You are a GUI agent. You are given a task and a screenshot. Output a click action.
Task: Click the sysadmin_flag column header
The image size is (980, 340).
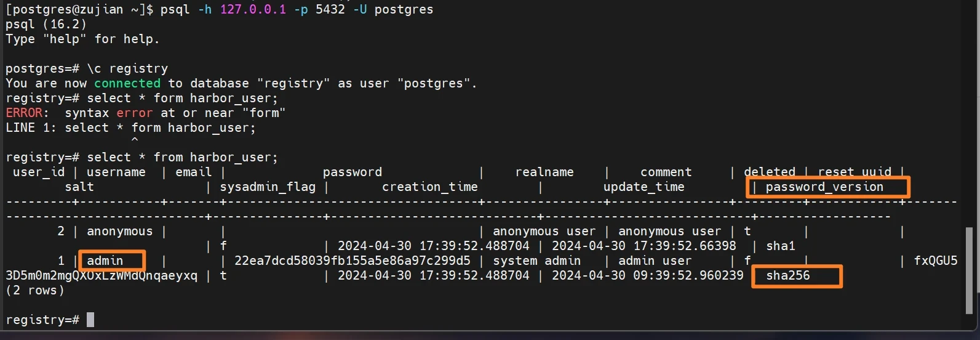268,187
